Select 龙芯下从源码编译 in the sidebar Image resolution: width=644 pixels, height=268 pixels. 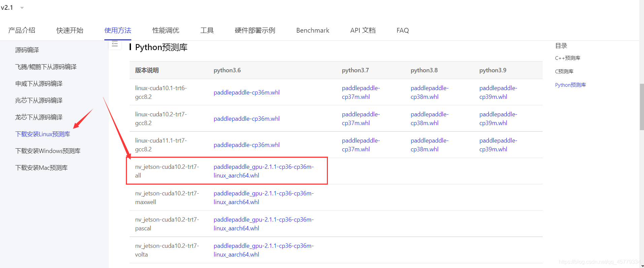(39, 117)
